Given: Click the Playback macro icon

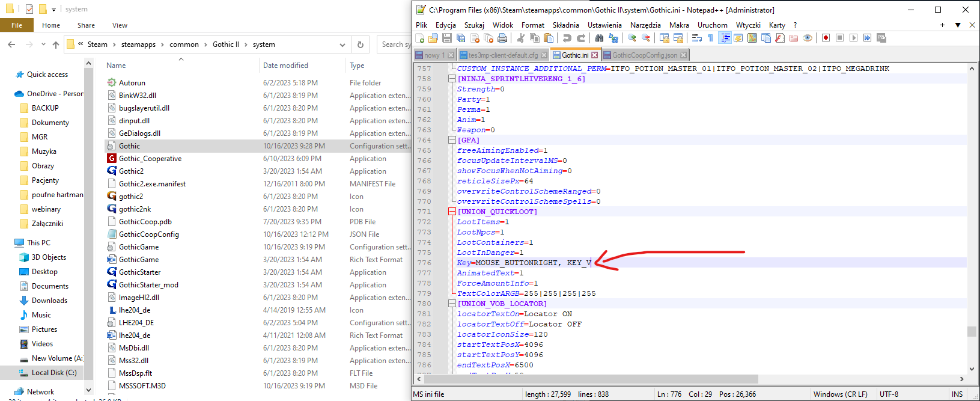Looking at the screenshot, I should click(x=853, y=38).
